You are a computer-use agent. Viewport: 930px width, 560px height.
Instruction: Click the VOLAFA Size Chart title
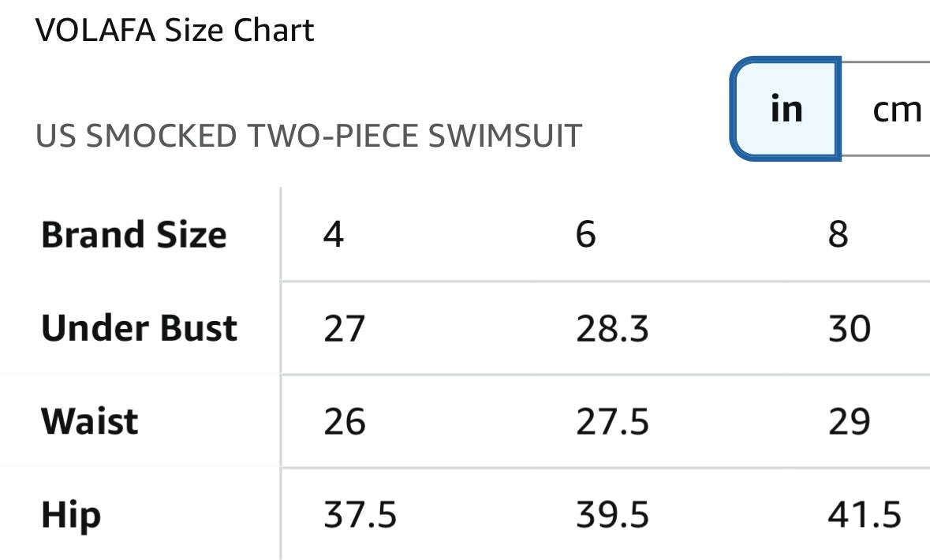pyautogui.click(x=175, y=31)
